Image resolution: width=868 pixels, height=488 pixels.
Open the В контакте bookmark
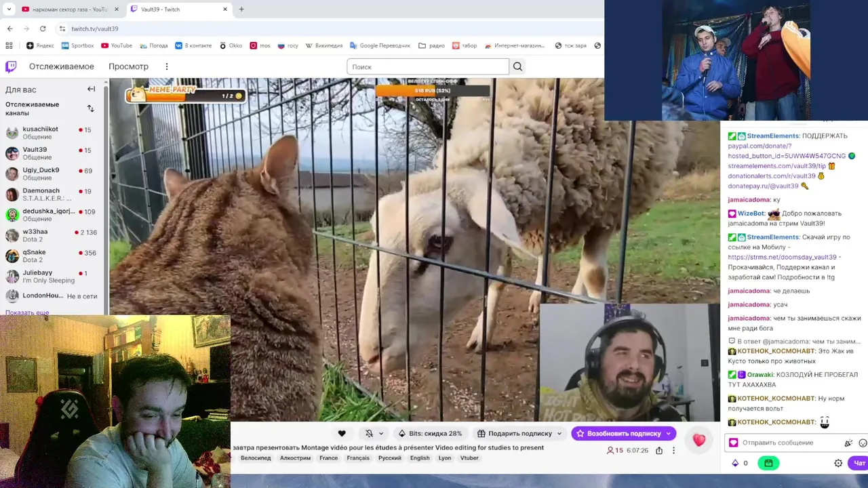tap(193, 45)
